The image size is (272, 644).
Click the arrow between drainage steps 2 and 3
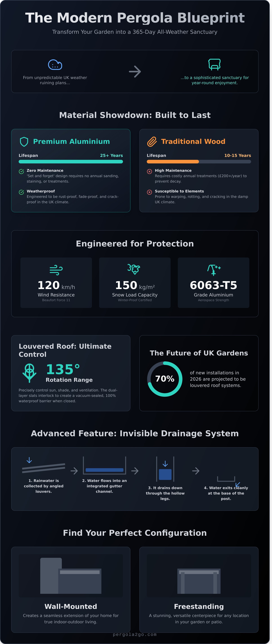[x=135, y=471]
